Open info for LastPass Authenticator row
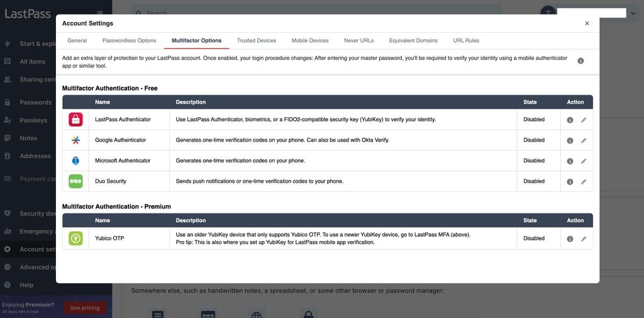This screenshot has width=644, height=318. coord(570,120)
